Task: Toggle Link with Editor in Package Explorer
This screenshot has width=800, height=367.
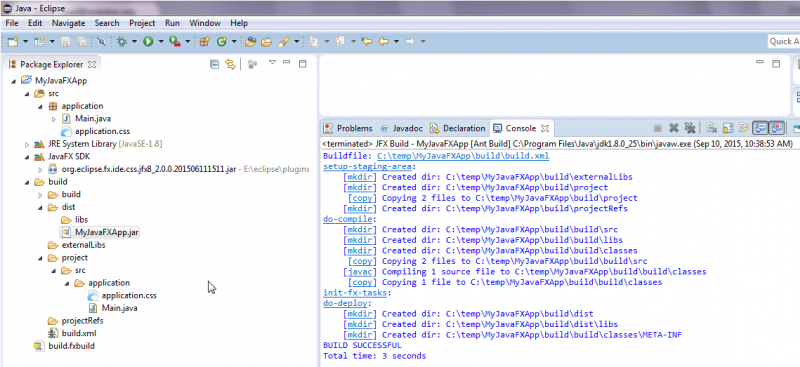Action: (230, 64)
